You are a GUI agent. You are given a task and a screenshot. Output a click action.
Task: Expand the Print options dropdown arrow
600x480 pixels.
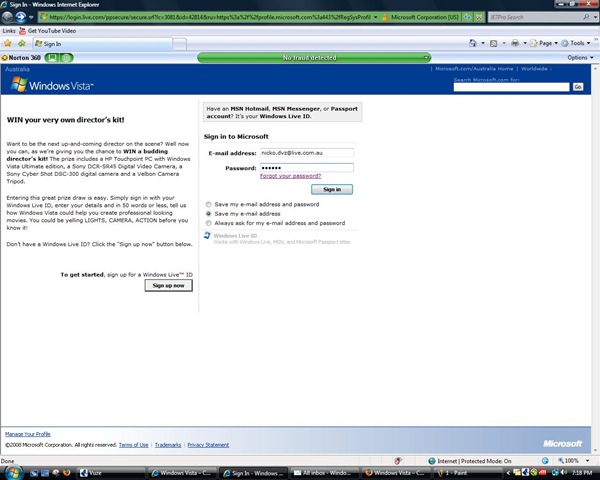525,43
